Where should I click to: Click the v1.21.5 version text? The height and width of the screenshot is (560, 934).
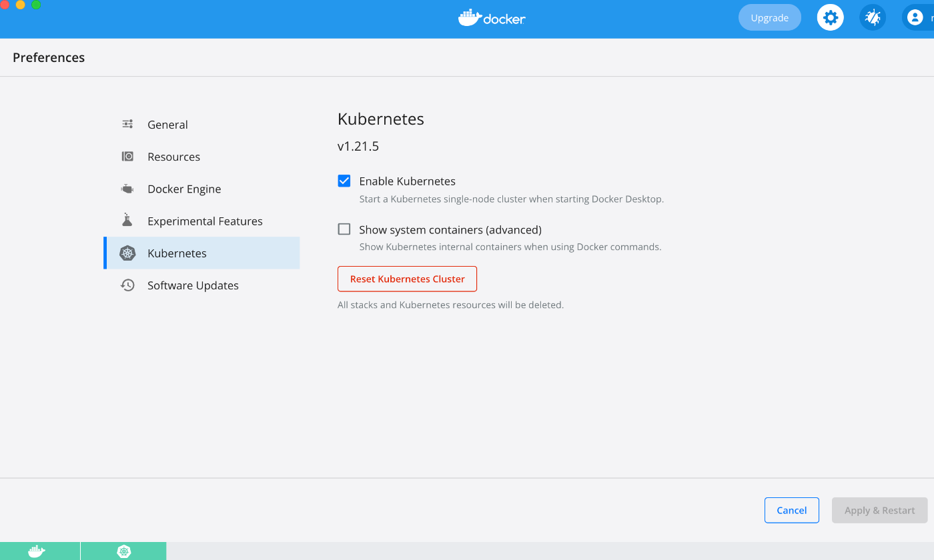click(x=358, y=146)
